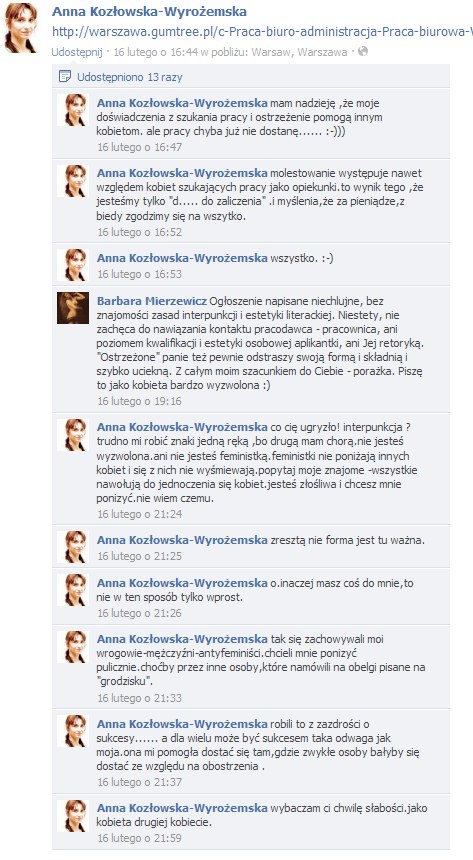Viewport: 473px width, 860px height.
Task: Click the comment timestamp 16 lutego o 19:16
Action: click(139, 401)
